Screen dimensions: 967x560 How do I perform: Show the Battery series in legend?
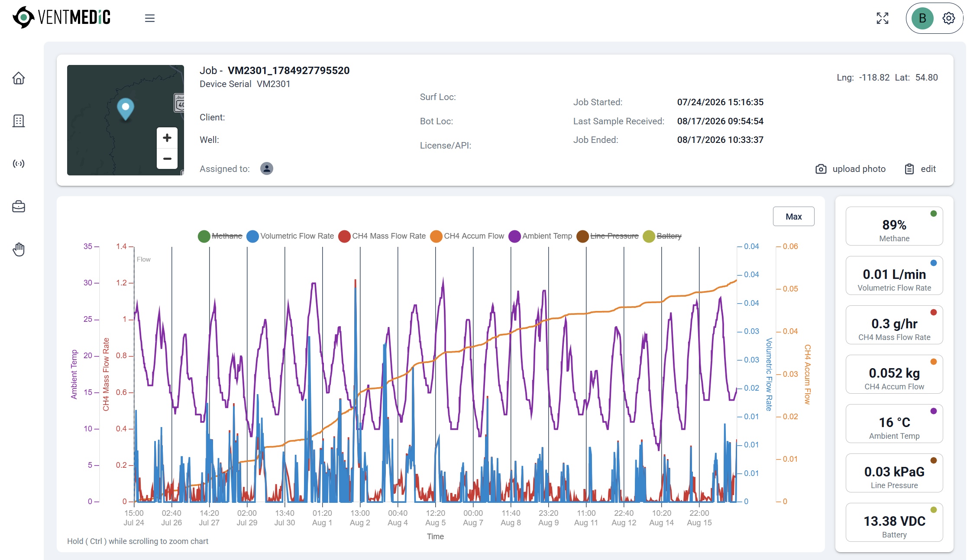click(662, 236)
